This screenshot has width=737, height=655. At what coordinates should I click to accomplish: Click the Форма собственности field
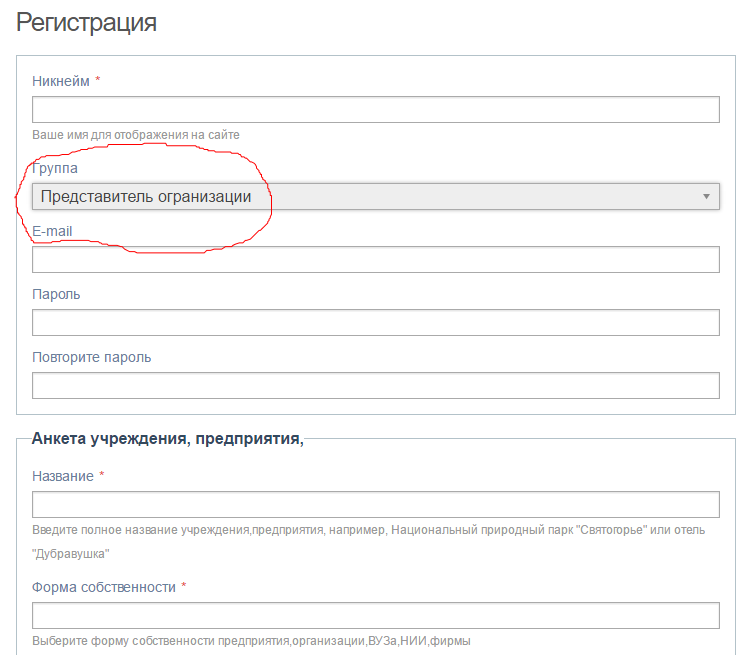pyautogui.click(x=376, y=616)
